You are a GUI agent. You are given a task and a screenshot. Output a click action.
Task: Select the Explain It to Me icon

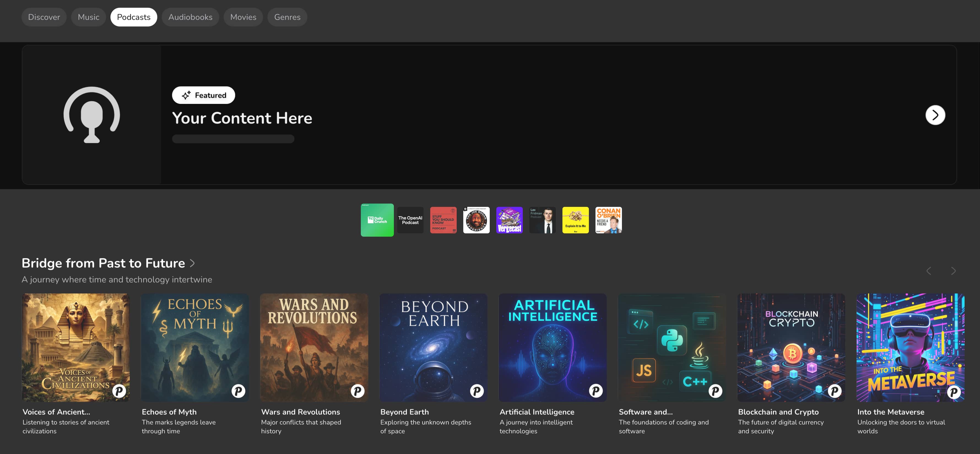(x=575, y=220)
